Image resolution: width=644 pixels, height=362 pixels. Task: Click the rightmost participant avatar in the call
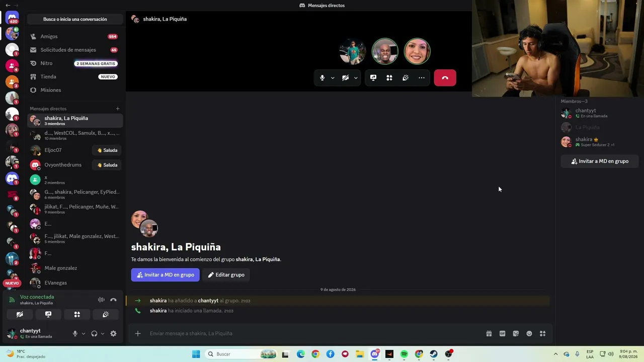tap(417, 51)
